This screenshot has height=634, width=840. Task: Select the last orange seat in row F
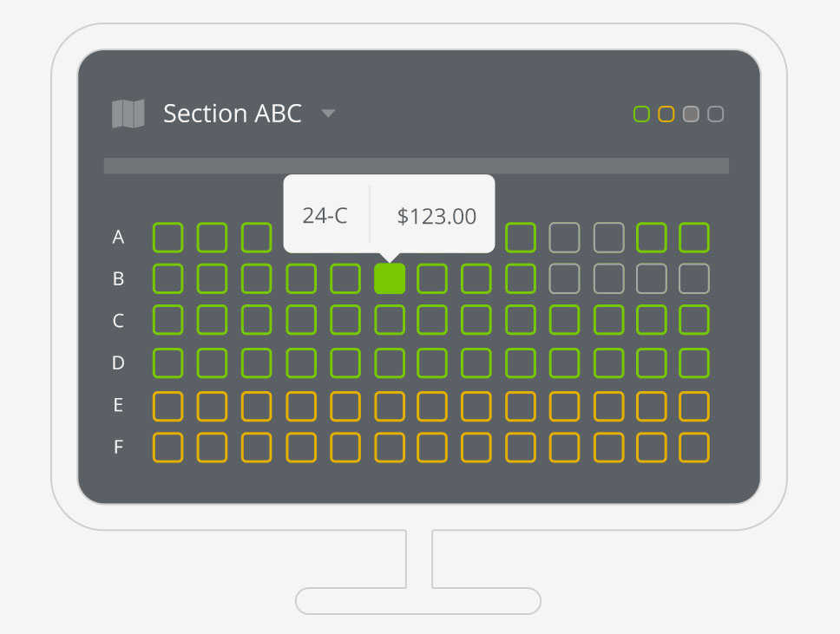click(x=694, y=447)
